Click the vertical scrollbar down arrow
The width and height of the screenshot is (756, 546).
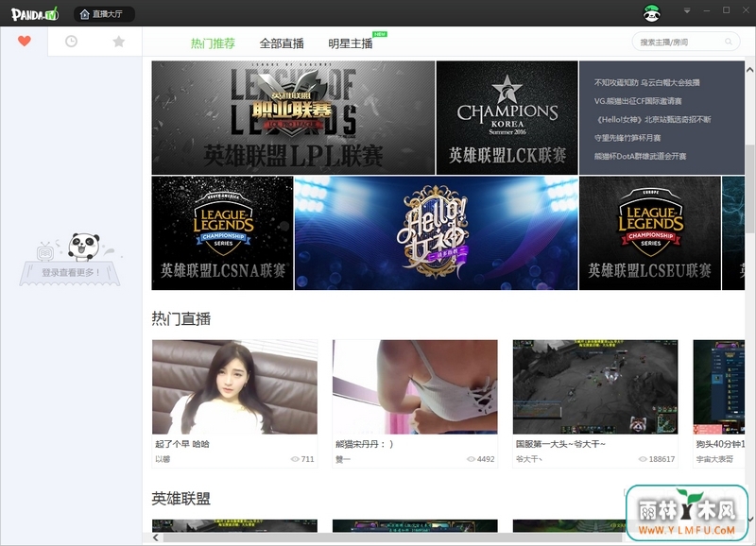coord(750,519)
